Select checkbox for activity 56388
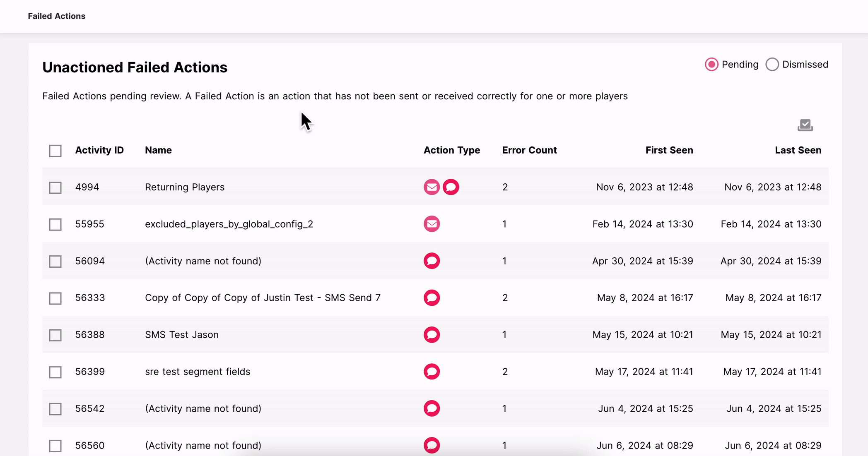The image size is (868, 456). 55,335
